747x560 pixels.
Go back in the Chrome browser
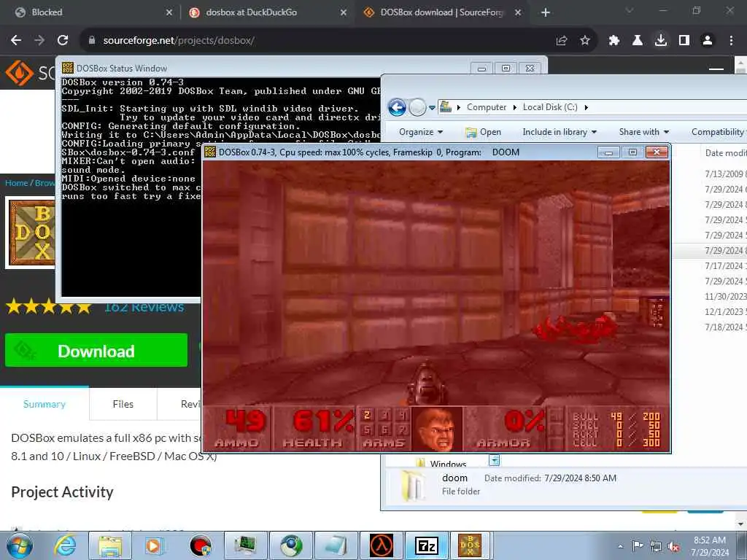pyautogui.click(x=16, y=41)
